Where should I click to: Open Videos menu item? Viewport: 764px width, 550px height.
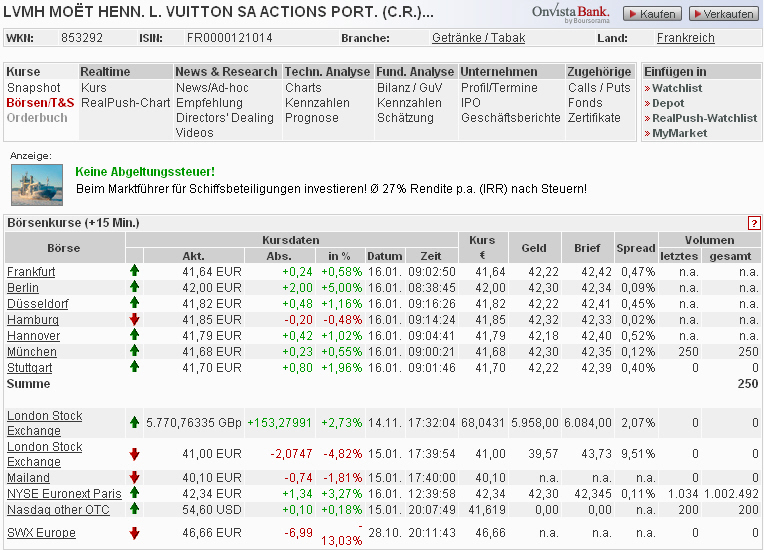(194, 133)
